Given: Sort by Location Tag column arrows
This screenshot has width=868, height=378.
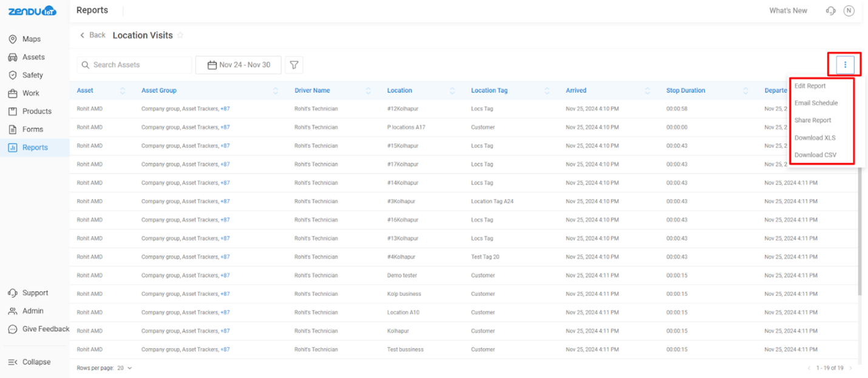Looking at the screenshot, I should pos(547,91).
